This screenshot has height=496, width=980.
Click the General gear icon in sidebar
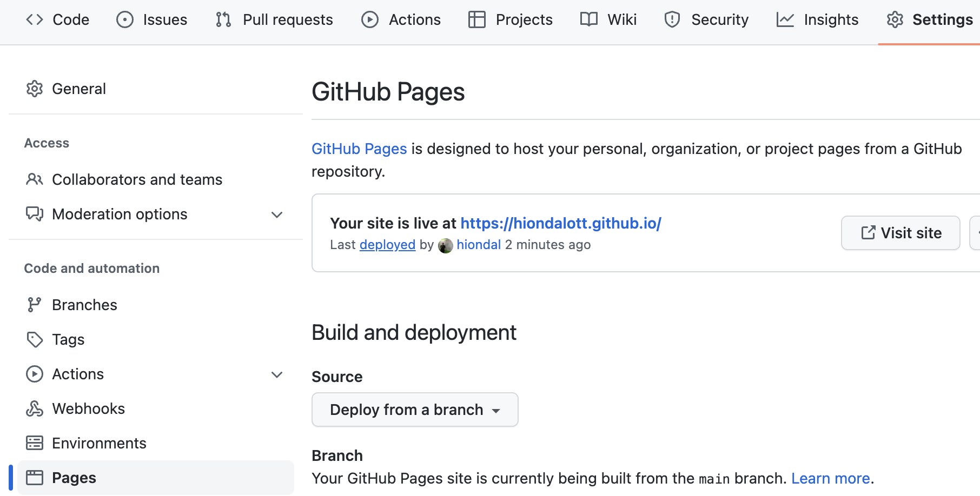click(35, 89)
